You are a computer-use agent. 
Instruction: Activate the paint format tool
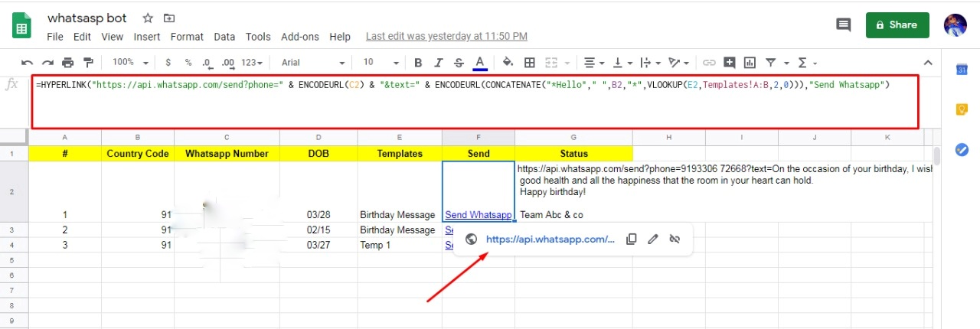click(88, 63)
